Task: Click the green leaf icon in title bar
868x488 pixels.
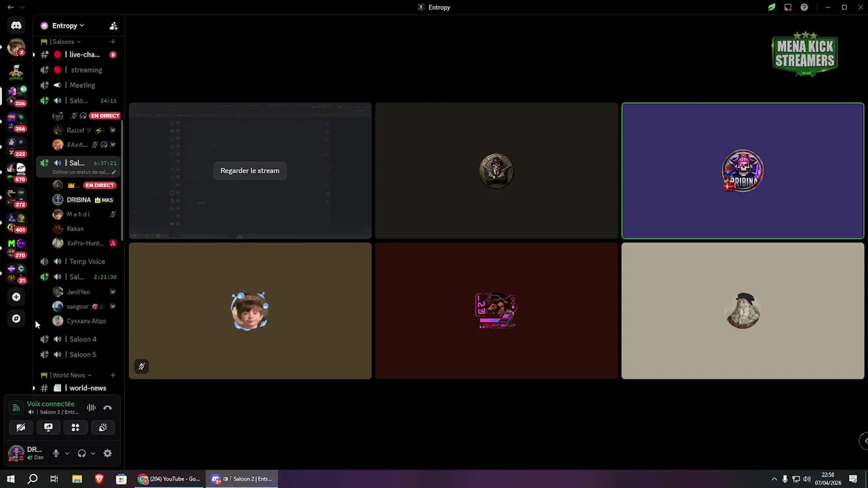Action: [772, 7]
